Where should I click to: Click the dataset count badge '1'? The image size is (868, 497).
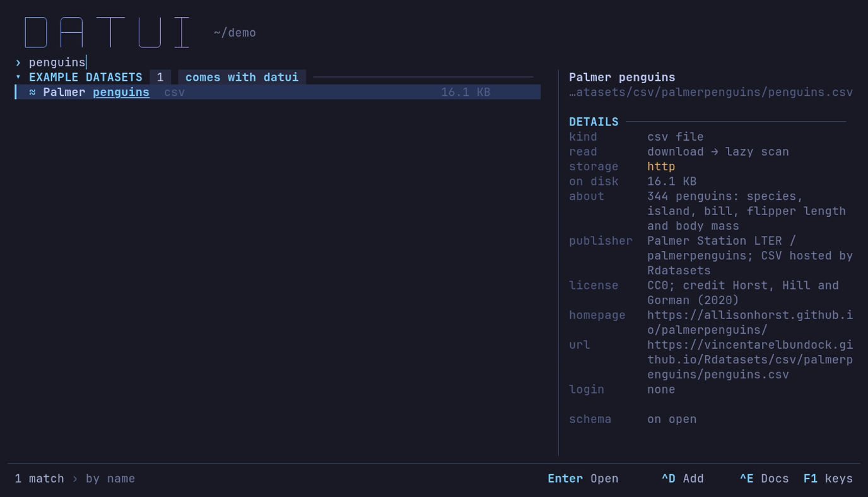click(x=160, y=77)
